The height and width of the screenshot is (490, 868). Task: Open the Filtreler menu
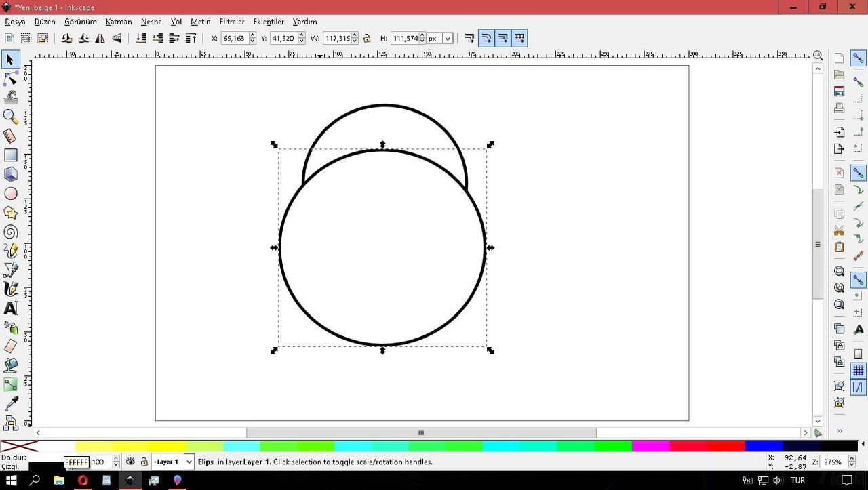click(x=232, y=22)
